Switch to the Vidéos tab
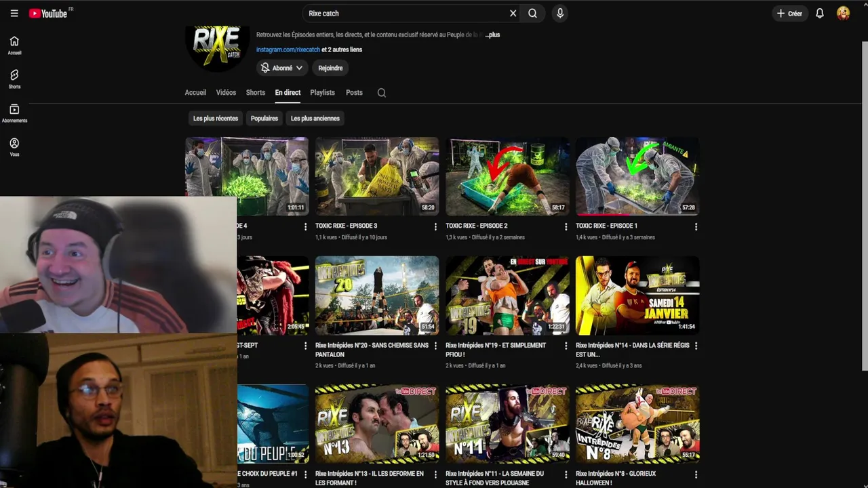 tap(226, 92)
